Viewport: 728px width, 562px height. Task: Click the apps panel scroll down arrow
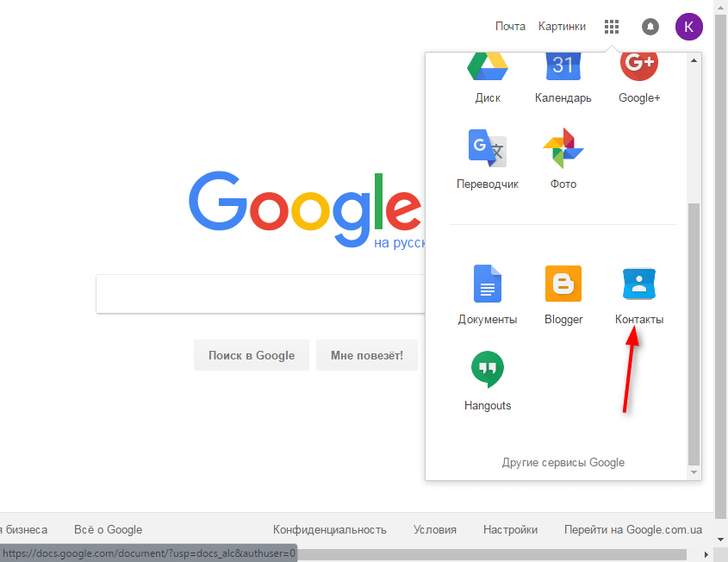point(694,472)
